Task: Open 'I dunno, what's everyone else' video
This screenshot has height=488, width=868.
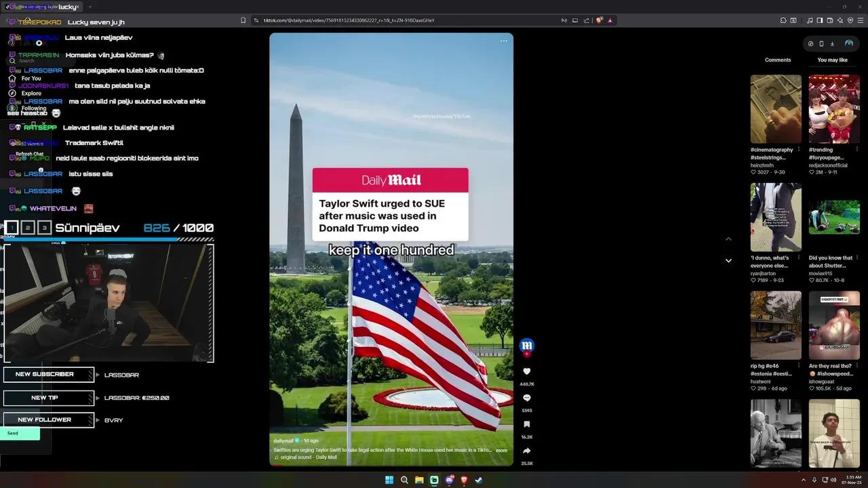Action: tap(776, 218)
